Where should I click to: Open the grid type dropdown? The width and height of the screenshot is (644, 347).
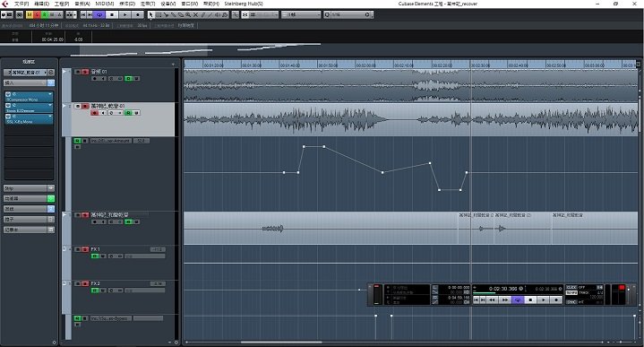(x=301, y=15)
